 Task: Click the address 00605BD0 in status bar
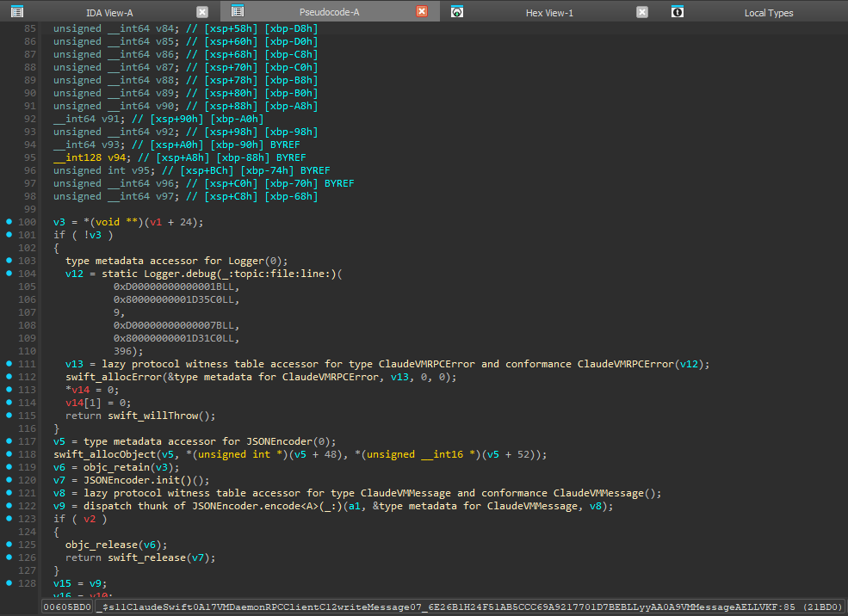click(66, 607)
